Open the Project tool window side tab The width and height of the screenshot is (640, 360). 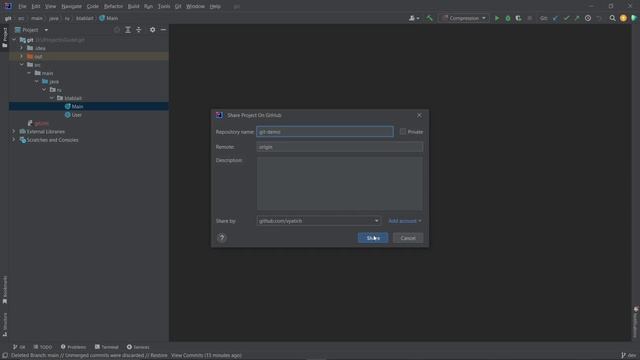coord(4,38)
